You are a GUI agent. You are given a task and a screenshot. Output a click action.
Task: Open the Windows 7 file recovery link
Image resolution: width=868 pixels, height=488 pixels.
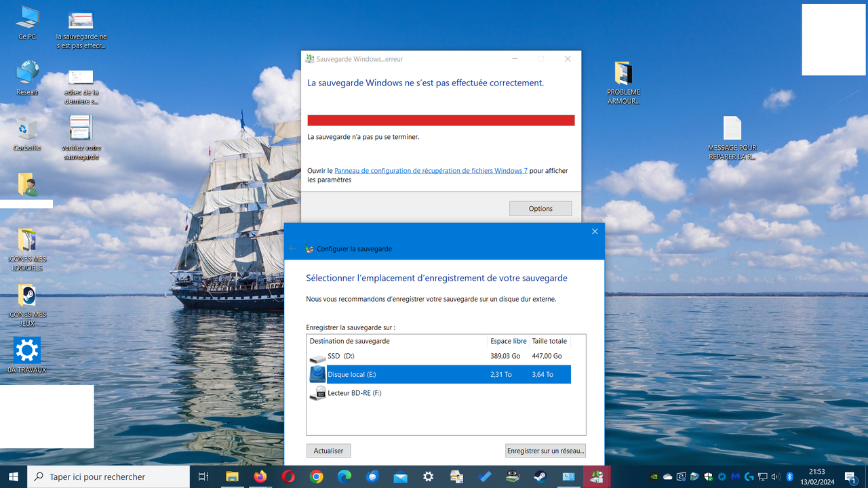point(431,170)
